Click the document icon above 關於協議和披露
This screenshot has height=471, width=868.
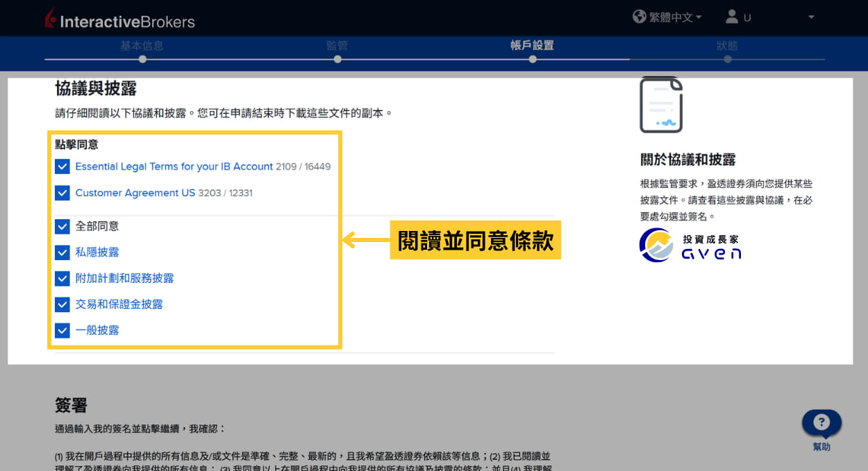point(661,105)
